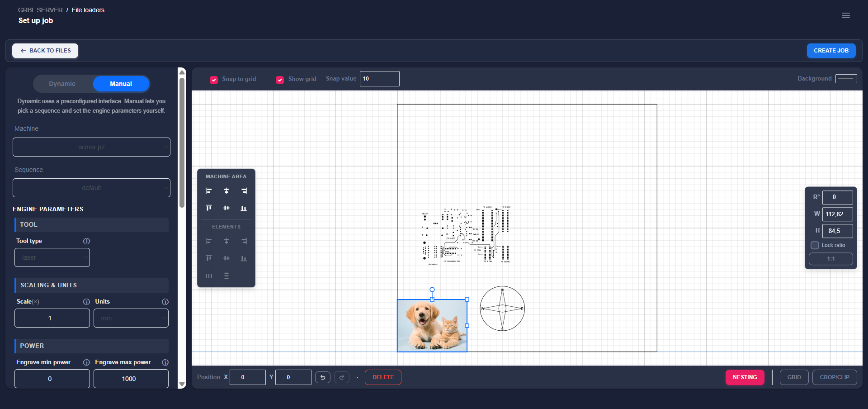Click the POWER section header

pos(92,346)
